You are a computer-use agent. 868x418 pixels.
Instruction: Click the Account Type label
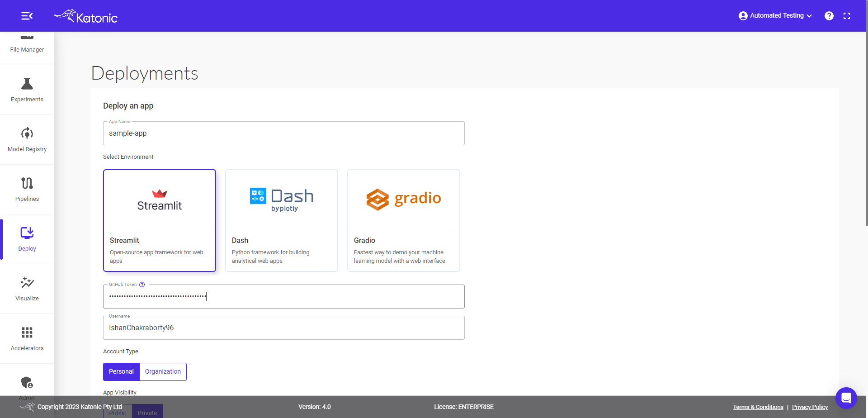pos(121,351)
